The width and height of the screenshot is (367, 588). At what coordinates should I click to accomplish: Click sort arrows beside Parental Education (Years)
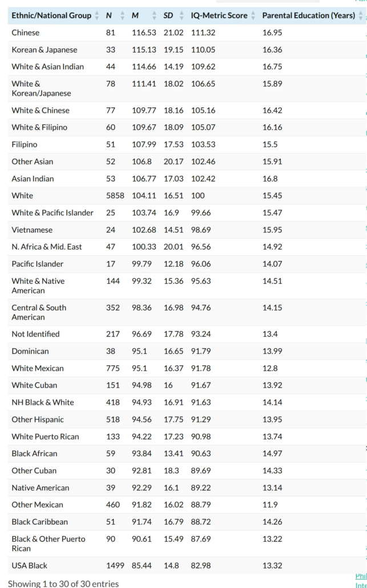pyautogui.click(x=360, y=15)
